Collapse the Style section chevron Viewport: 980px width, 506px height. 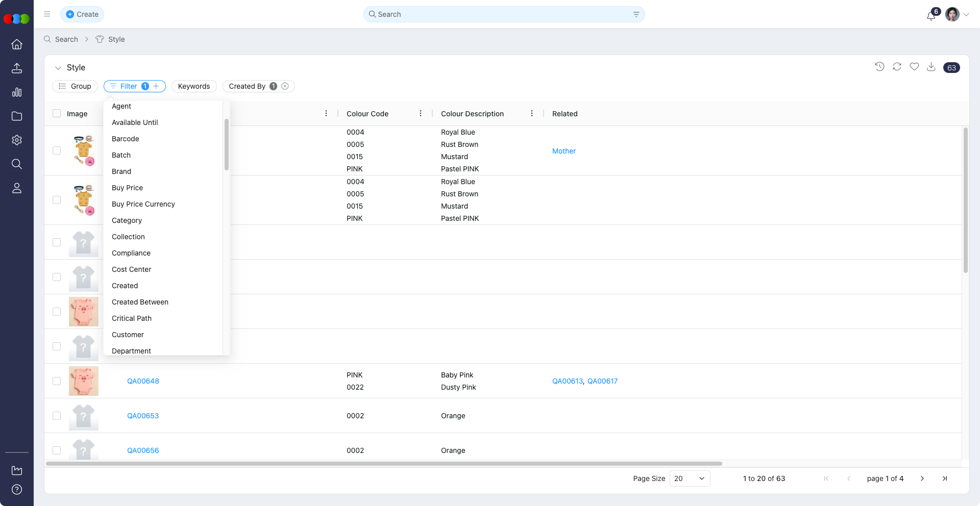(x=58, y=68)
